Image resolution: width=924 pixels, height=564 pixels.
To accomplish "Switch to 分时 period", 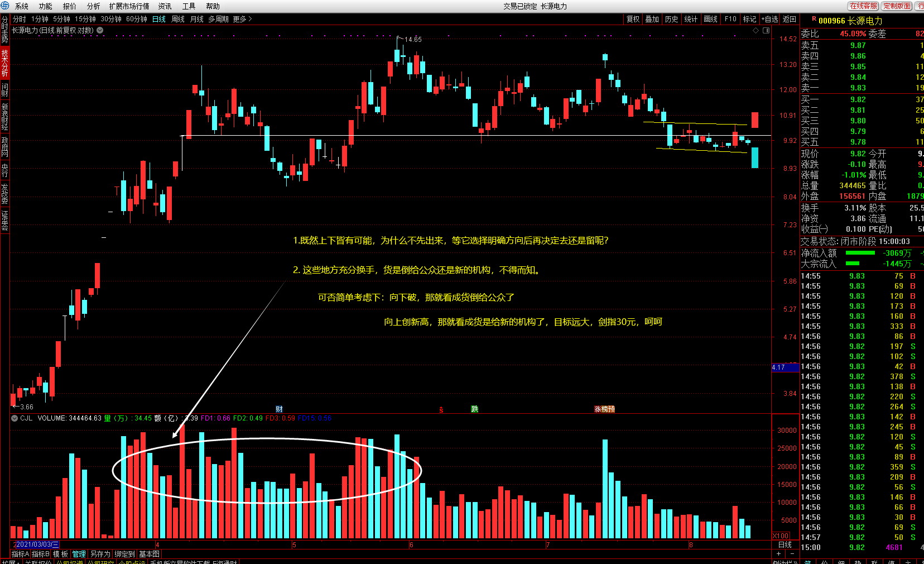I will click(20, 19).
